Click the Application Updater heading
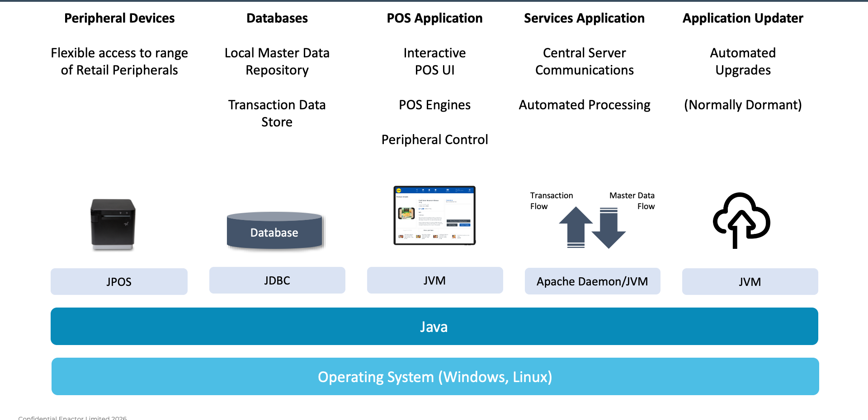Image resolution: width=868 pixels, height=420 pixels. [743, 18]
